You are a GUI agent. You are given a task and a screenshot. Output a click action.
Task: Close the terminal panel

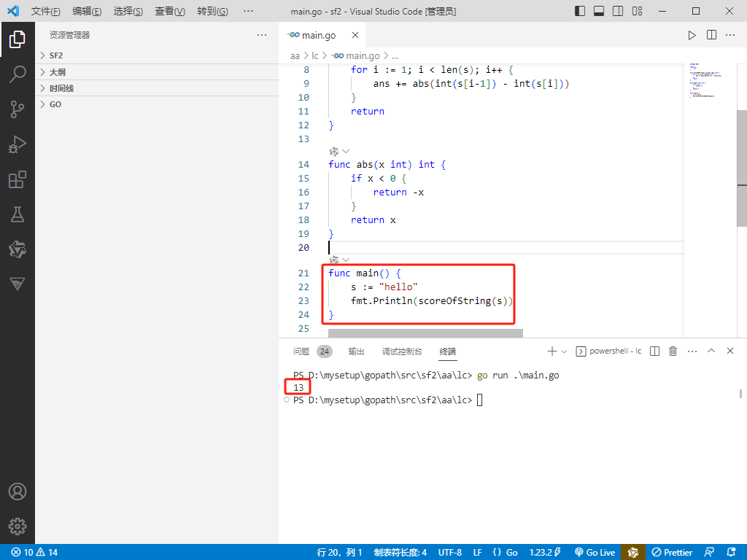point(729,351)
